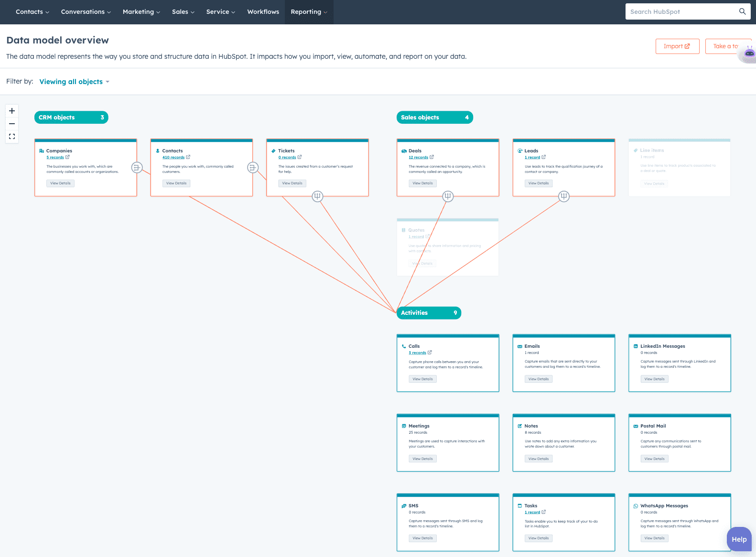Click the Calls phone icon
The image size is (756, 557).
click(x=404, y=346)
